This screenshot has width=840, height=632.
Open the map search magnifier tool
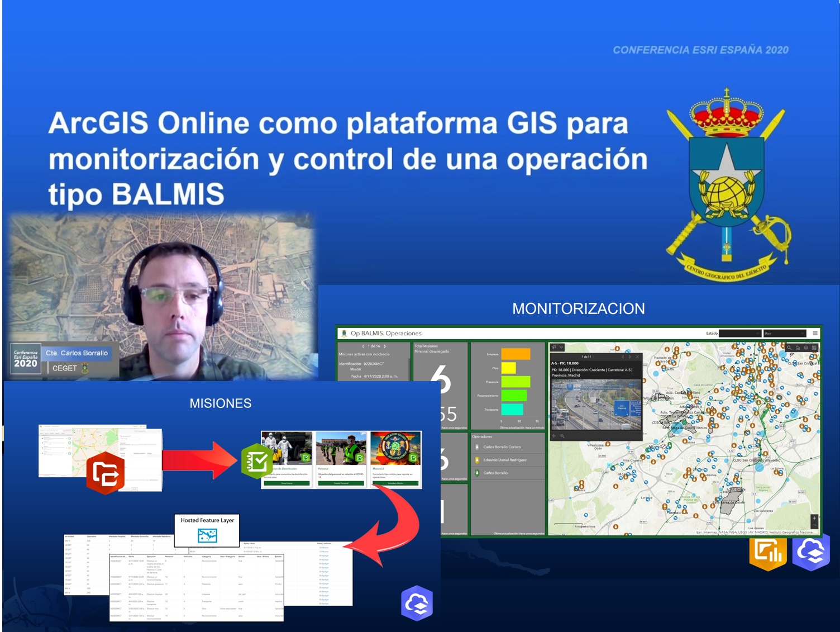[789, 348]
